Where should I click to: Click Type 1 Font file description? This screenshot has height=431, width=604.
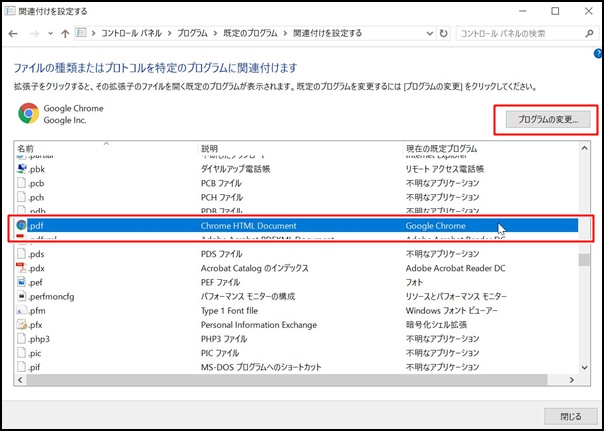(x=230, y=311)
